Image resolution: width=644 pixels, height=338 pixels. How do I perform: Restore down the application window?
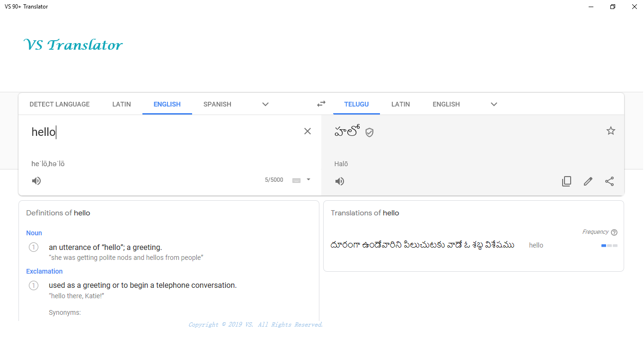(613, 7)
